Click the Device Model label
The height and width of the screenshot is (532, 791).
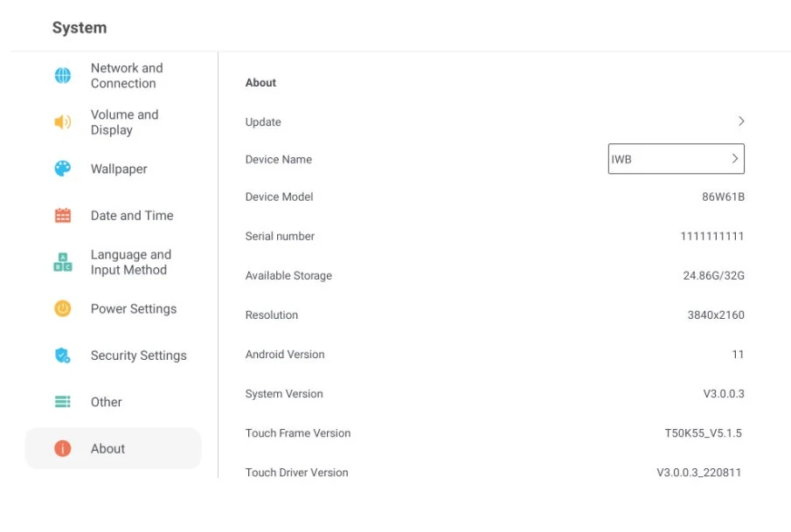coord(279,197)
